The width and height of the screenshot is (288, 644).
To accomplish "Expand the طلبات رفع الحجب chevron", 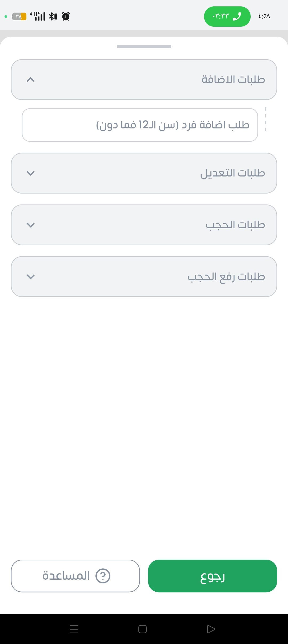I will [x=31, y=277].
